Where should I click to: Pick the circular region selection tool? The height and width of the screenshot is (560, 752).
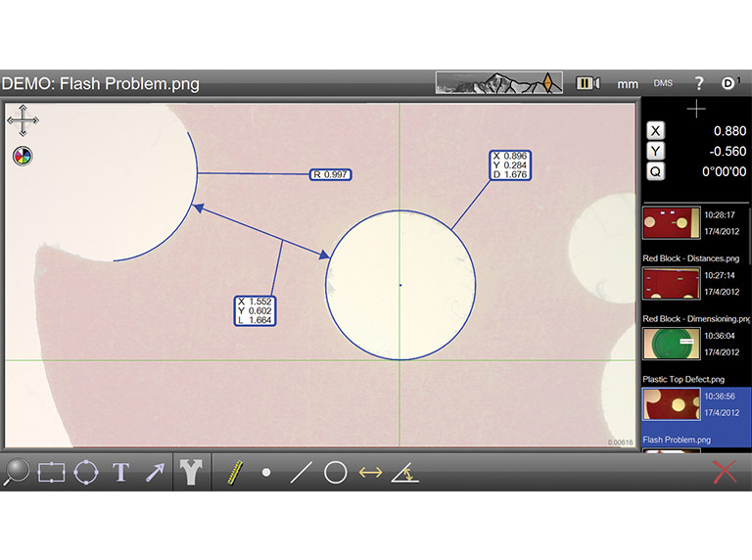click(86, 473)
